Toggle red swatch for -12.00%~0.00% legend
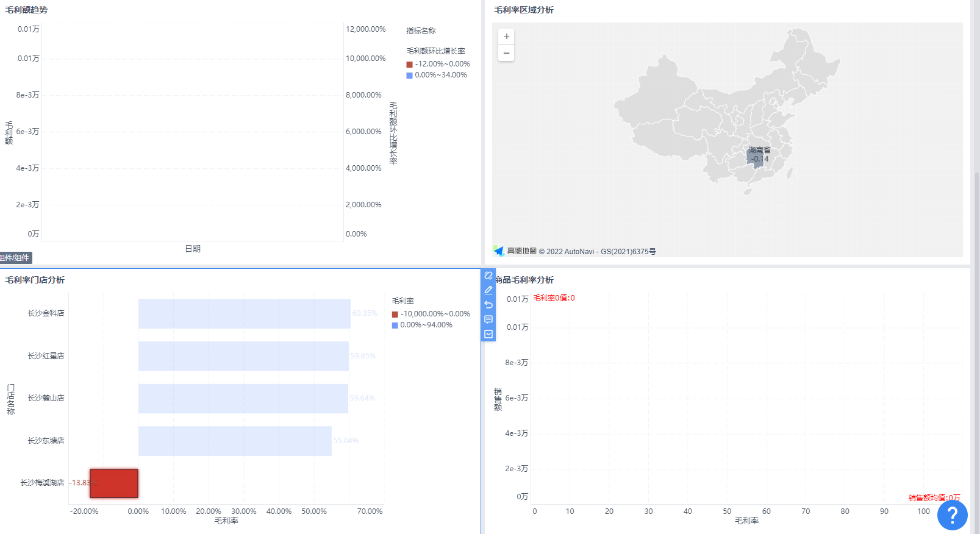The image size is (980, 534). pos(410,65)
